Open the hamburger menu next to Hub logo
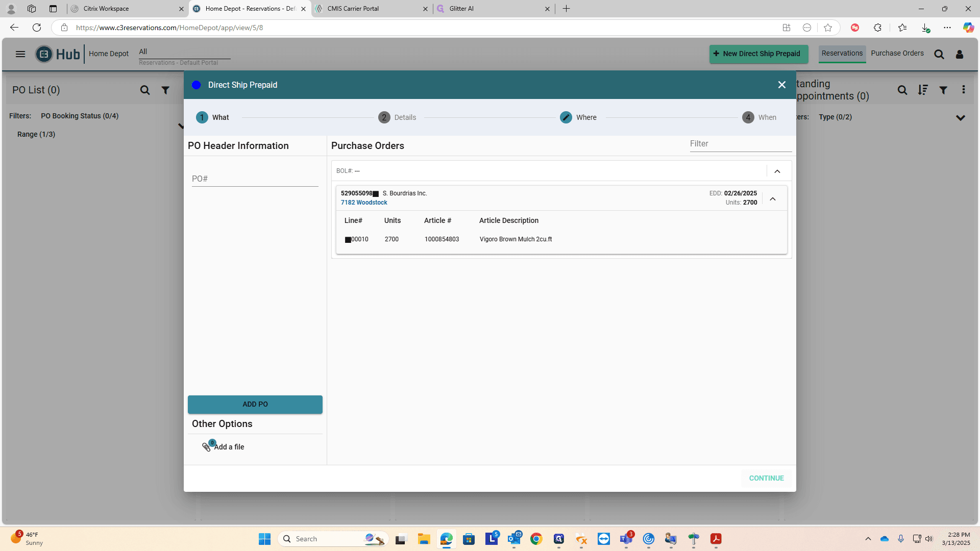 click(x=20, y=54)
